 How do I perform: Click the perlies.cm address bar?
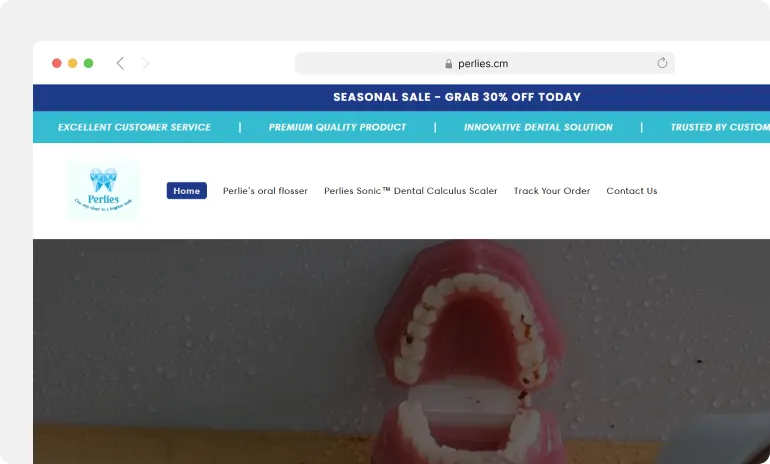pyautogui.click(x=485, y=63)
